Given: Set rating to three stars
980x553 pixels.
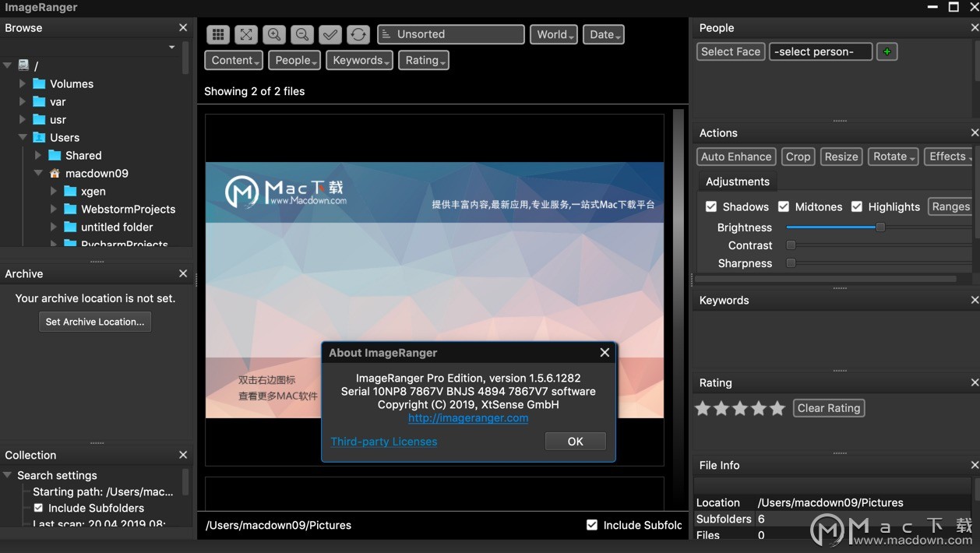Looking at the screenshot, I should [740, 408].
